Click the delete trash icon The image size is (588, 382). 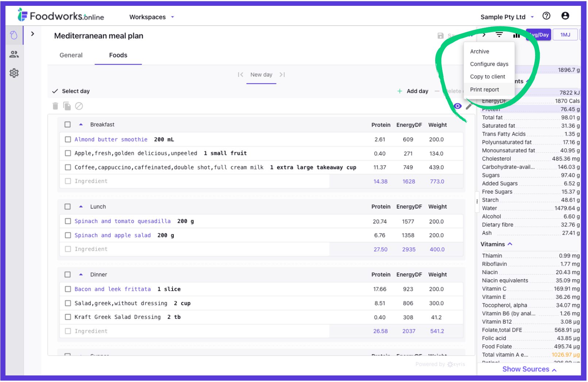[x=55, y=106]
